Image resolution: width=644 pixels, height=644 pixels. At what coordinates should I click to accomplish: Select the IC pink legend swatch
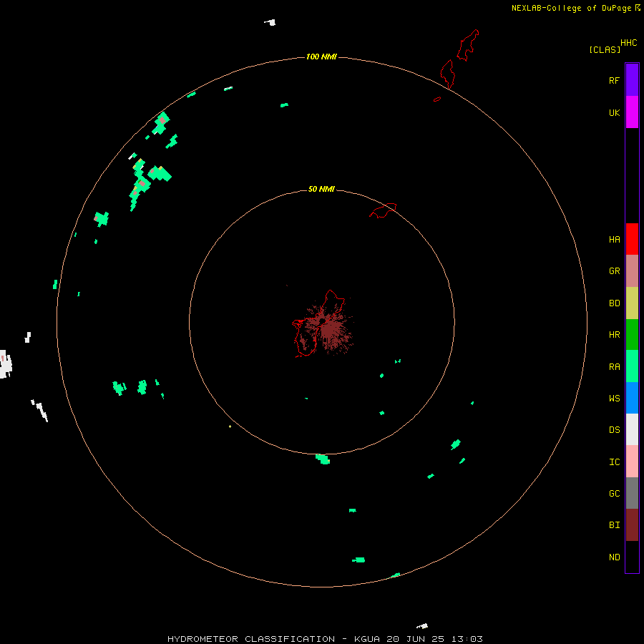(632, 462)
